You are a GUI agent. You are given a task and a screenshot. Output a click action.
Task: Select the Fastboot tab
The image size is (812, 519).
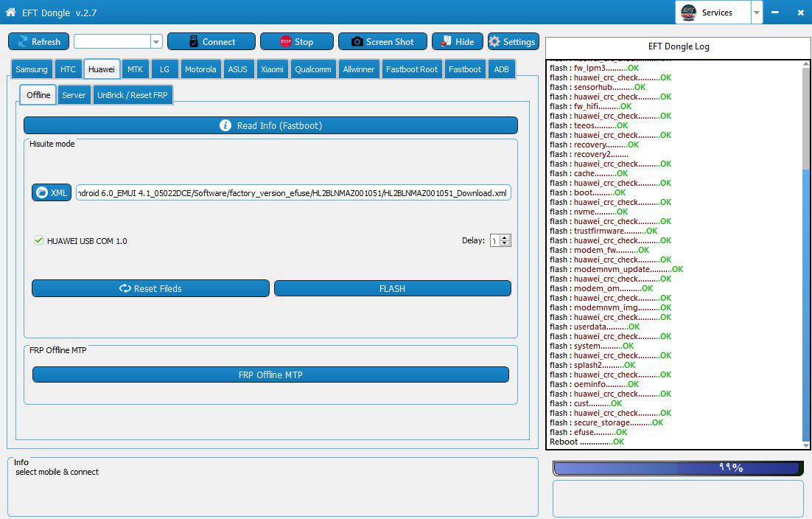[465, 69]
